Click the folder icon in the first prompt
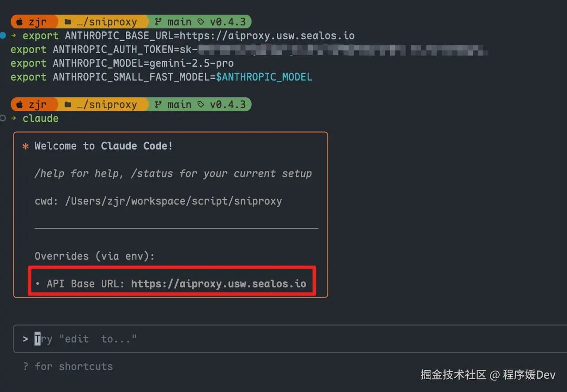This screenshot has height=392, width=567. pos(68,22)
